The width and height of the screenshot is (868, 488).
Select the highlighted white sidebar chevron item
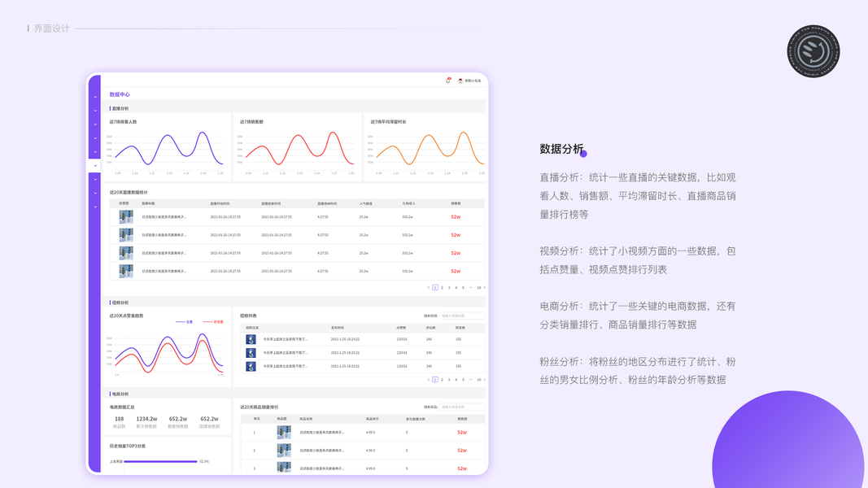pyautogui.click(x=94, y=165)
